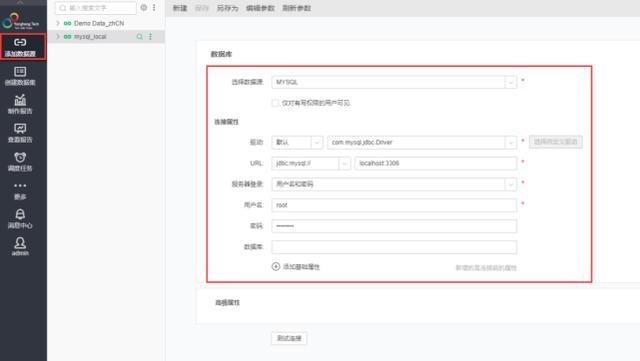Focus the data source search box
The width and height of the screenshot is (640, 361).
pyautogui.click(x=96, y=8)
